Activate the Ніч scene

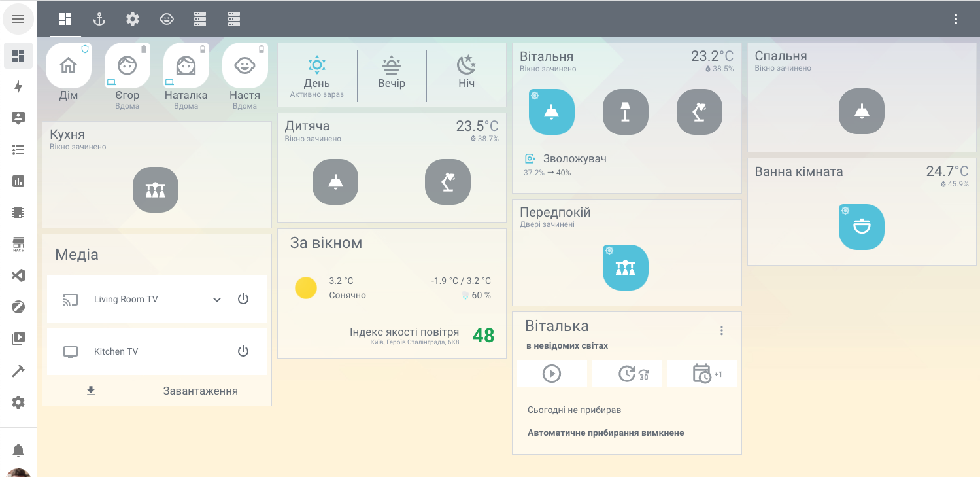pyautogui.click(x=465, y=72)
